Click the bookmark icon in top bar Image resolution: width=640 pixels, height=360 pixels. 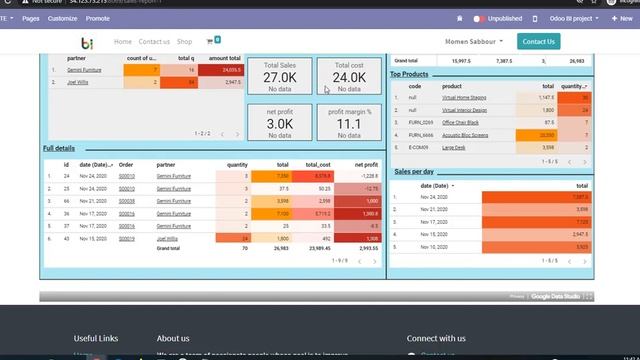point(460,18)
